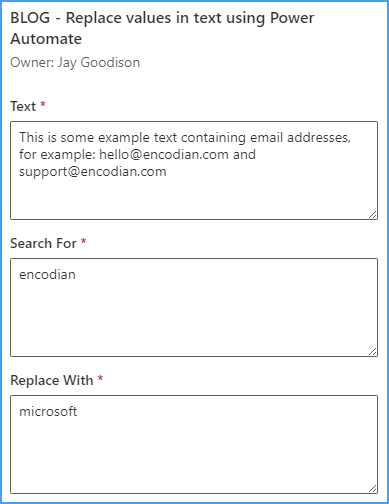Click the 'Search For' field label
389x504 pixels.
43,243
